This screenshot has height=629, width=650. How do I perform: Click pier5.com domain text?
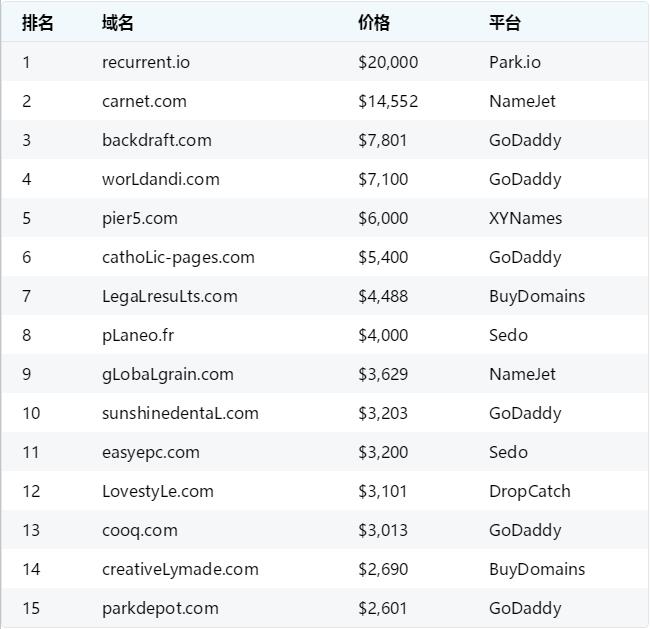(140, 218)
